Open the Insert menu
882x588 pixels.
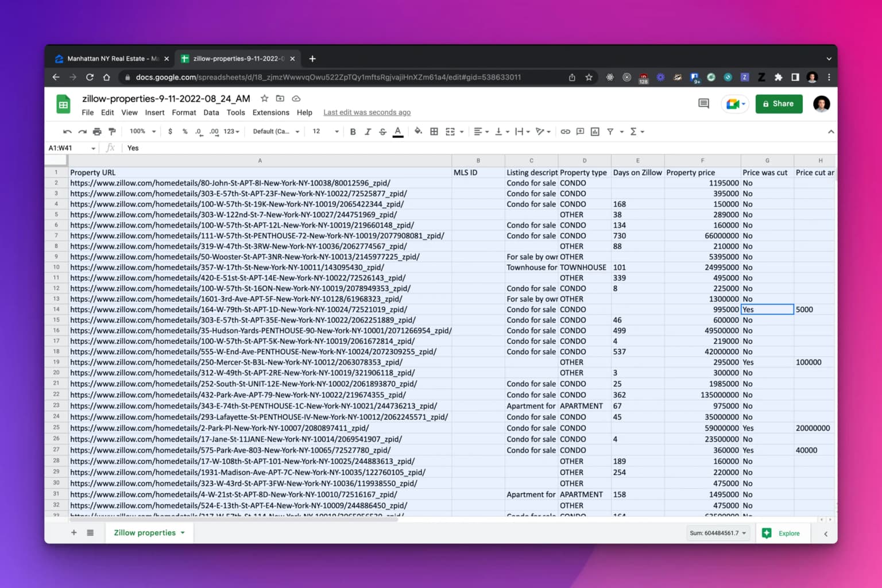click(x=154, y=113)
